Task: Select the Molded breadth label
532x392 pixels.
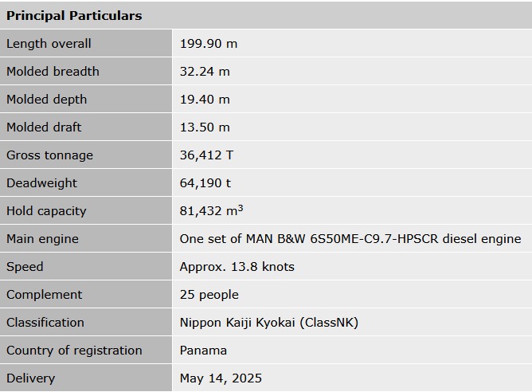Action: point(53,72)
